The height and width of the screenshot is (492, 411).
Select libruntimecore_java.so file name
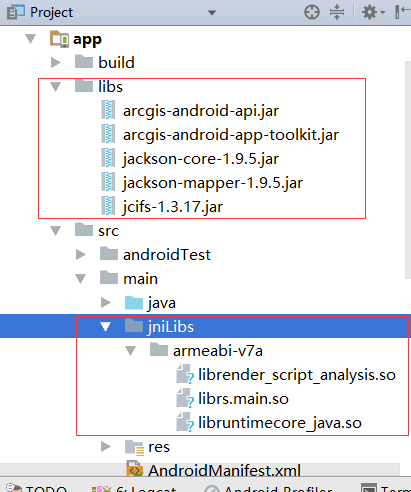point(280,423)
